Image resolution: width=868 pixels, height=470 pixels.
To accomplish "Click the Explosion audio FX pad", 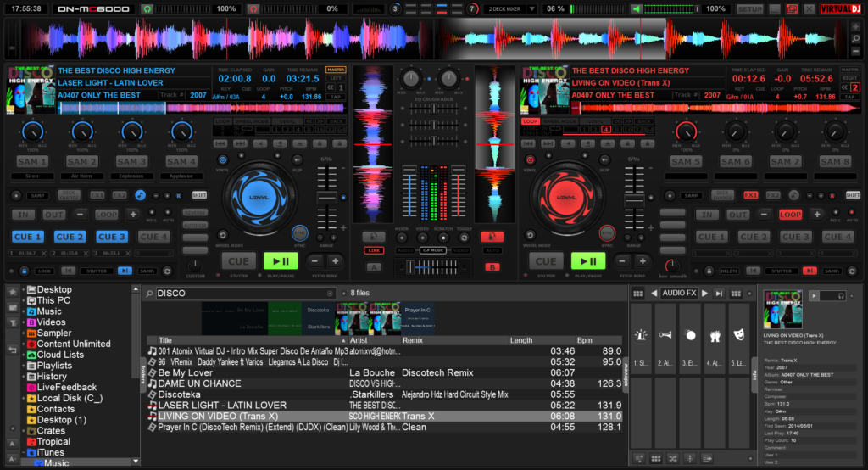I will [x=690, y=339].
